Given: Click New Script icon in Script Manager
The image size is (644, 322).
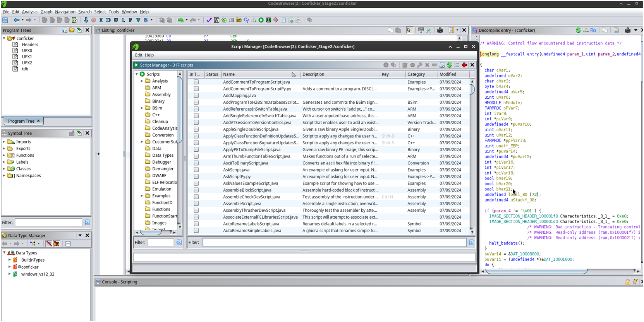Looking at the screenshot, I should pos(442,65).
